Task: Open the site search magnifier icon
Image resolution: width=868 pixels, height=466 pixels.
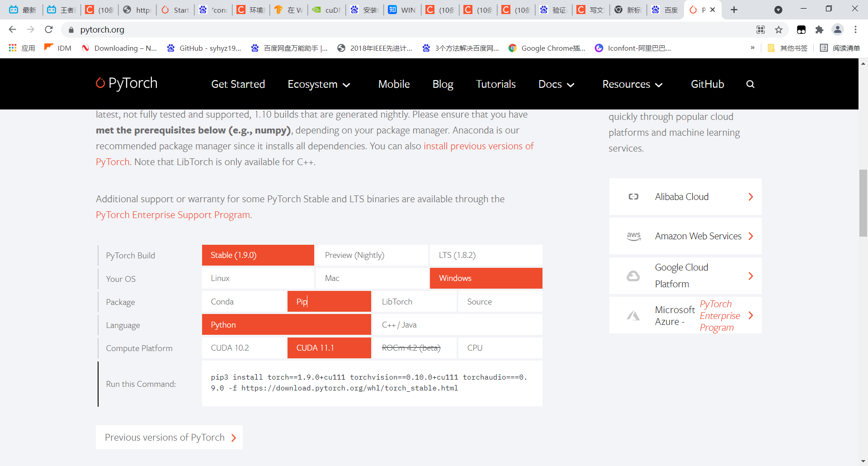Action: click(750, 84)
